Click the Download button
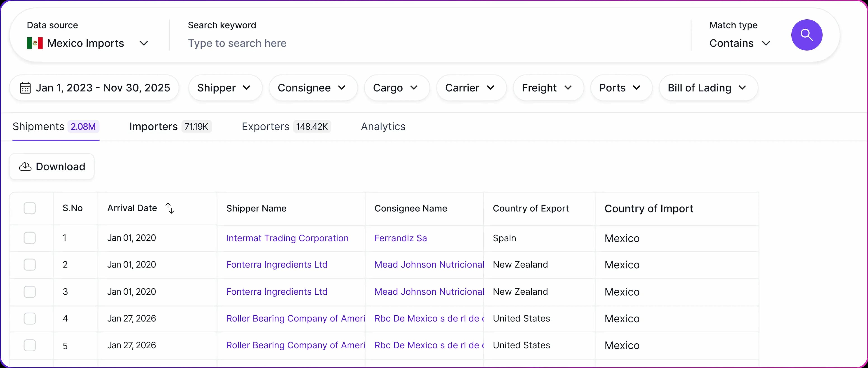The height and width of the screenshot is (368, 868). tap(52, 167)
